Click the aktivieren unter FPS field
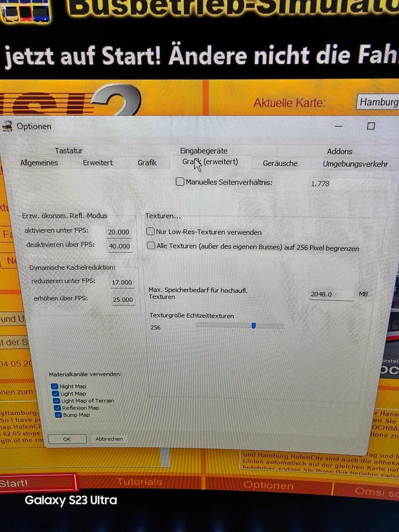The height and width of the screenshot is (532, 399). click(119, 232)
